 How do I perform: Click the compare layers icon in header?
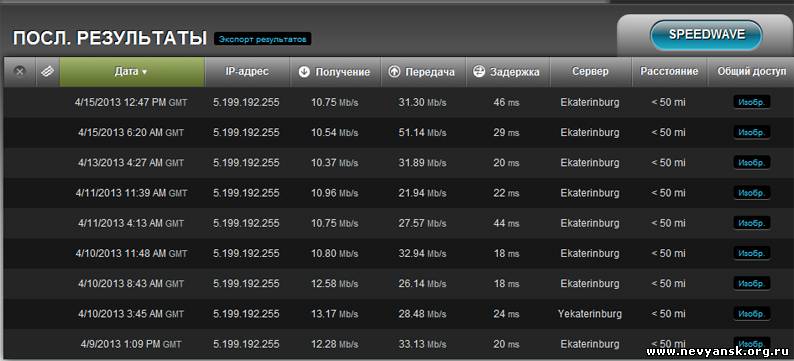(48, 72)
